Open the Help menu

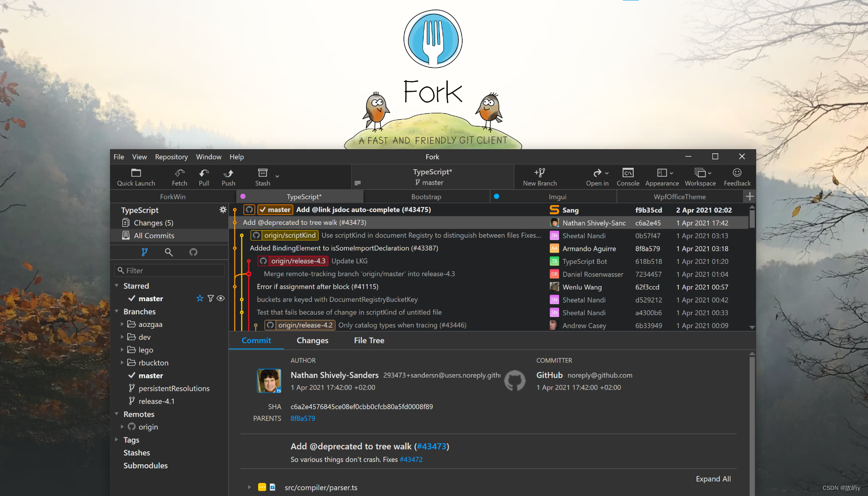pos(237,157)
